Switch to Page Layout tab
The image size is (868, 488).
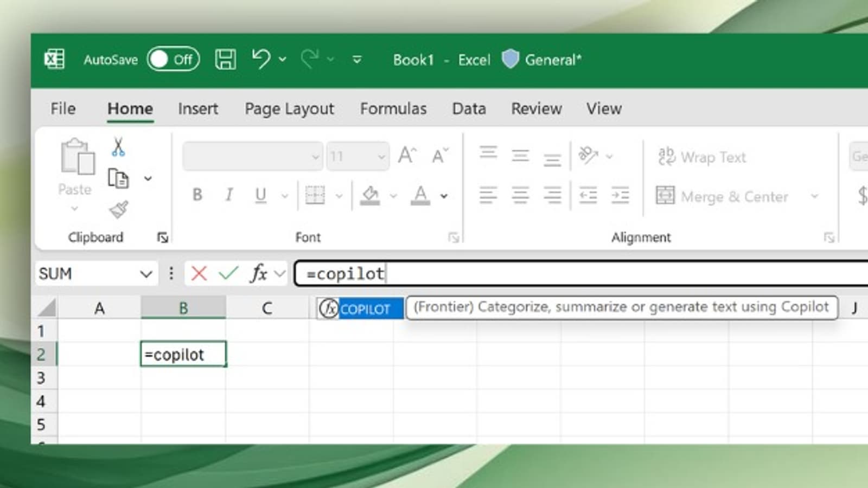[x=289, y=108]
